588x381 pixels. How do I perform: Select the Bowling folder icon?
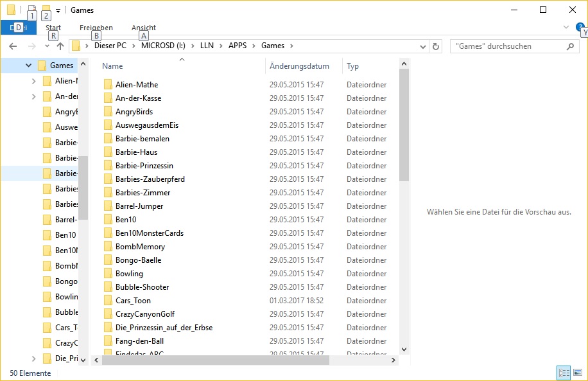[x=108, y=274]
